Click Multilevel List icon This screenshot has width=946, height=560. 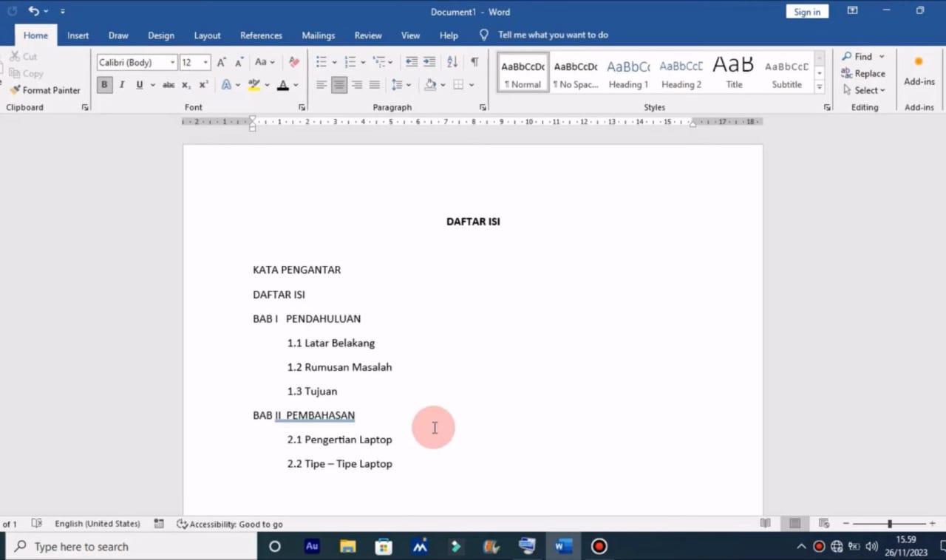pyautogui.click(x=378, y=62)
